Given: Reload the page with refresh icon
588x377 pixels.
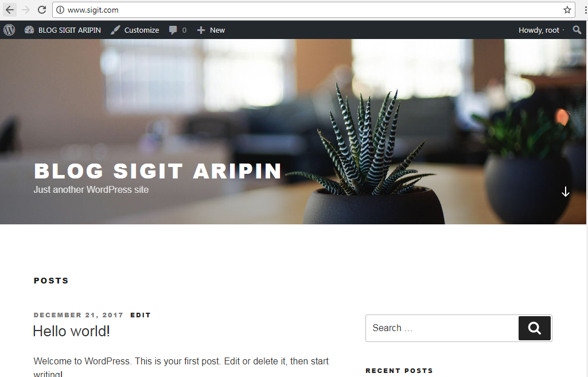Looking at the screenshot, I should [x=42, y=10].
